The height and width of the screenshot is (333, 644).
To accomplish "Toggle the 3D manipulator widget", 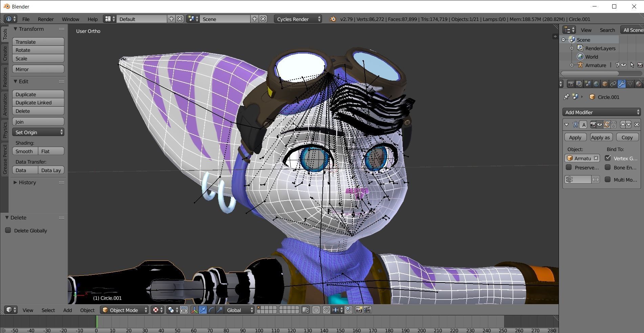I will coord(194,310).
